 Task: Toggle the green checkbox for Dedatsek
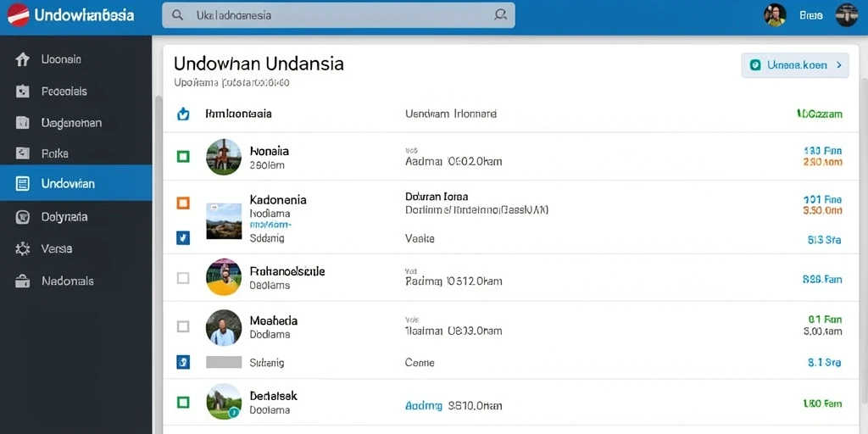[183, 402]
